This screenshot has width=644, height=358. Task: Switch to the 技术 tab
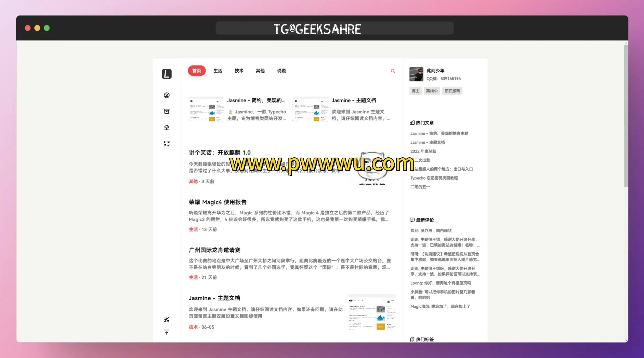click(239, 71)
